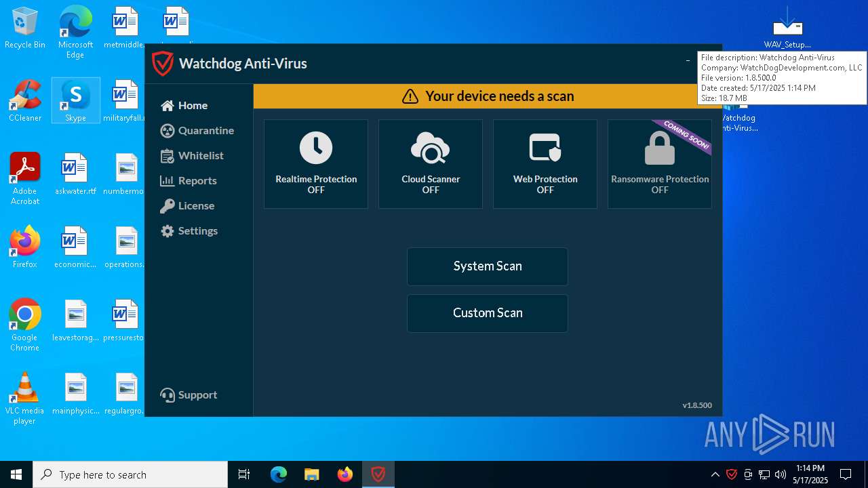
Task: Select the militaryfall document icon
Action: click(x=125, y=101)
